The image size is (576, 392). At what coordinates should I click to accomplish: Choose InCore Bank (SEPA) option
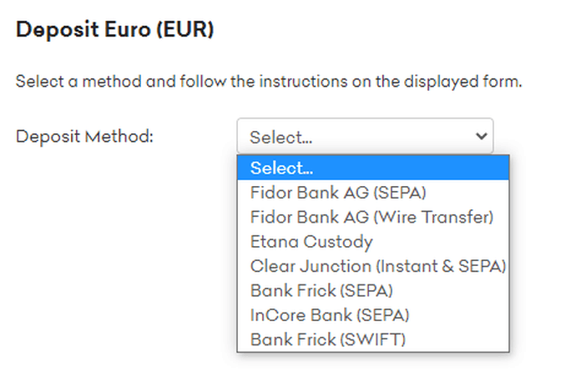[330, 315]
